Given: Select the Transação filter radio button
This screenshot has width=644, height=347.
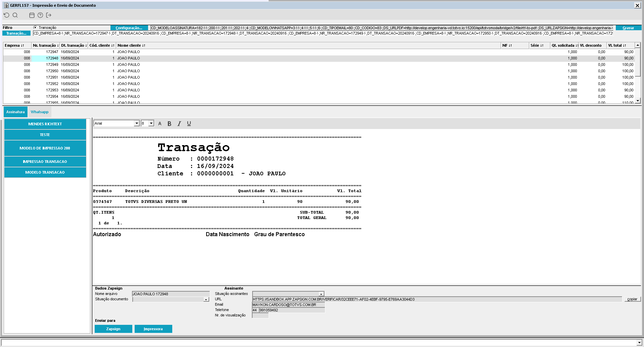Looking at the screenshot, I should pos(35,28).
